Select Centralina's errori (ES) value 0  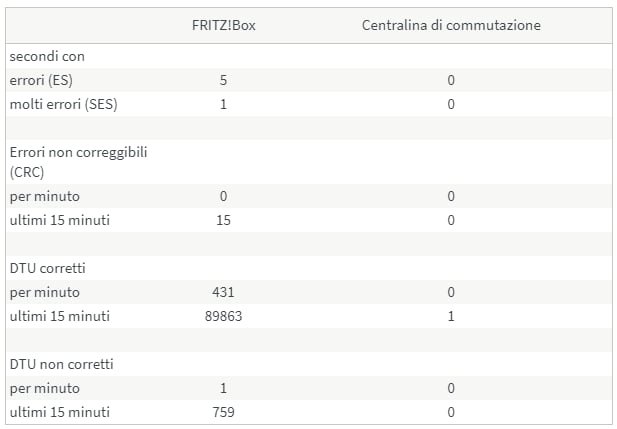[x=451, y=80]
